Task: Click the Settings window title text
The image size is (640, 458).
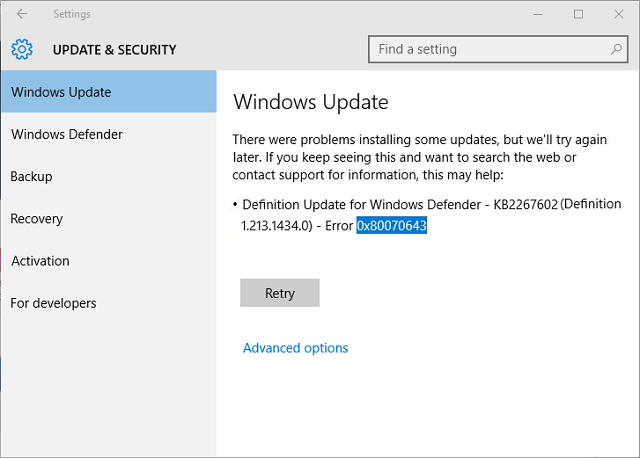Action: point(72,14)
